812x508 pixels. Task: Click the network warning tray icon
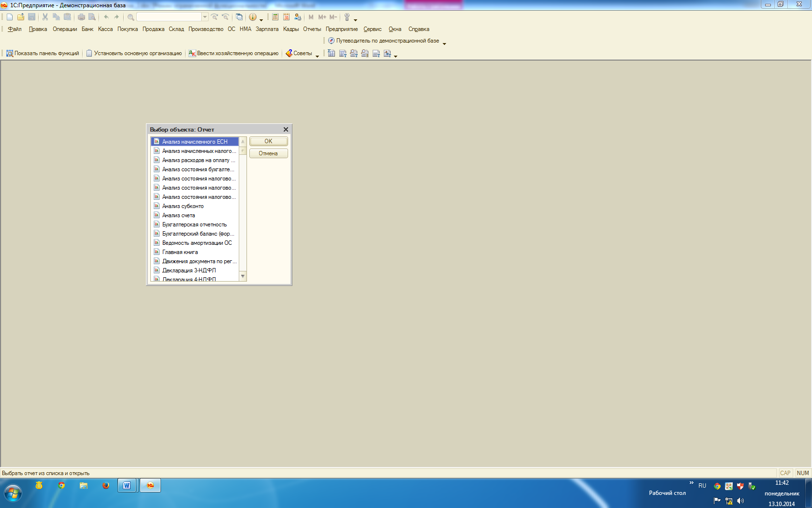(729, 501)
